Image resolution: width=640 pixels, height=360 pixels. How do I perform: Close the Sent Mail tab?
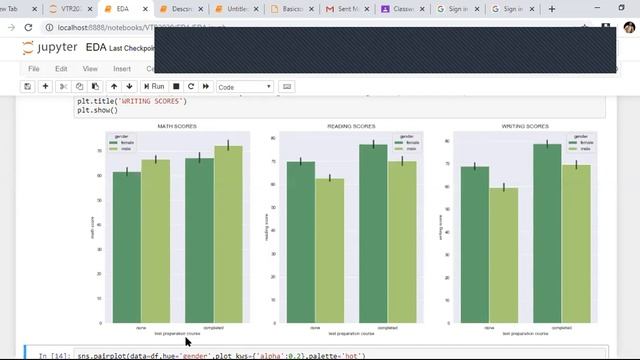[x=367, y=9]
